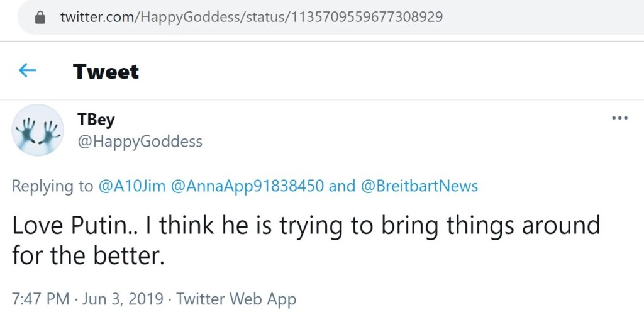
Task: Go back using the blue arrow
Action: click(x=27, y=70)
